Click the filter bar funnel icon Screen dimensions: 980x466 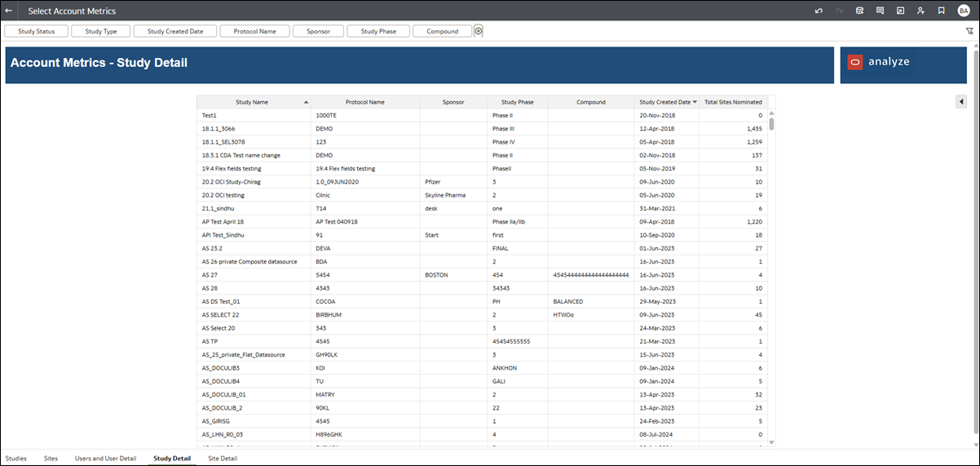click(969, 31)
